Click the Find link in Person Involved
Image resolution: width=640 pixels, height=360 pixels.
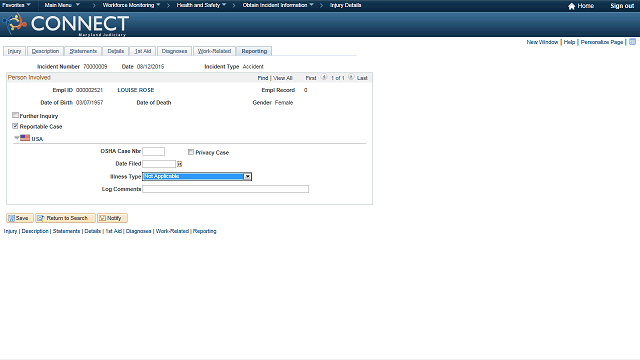[x=263, y=78]
